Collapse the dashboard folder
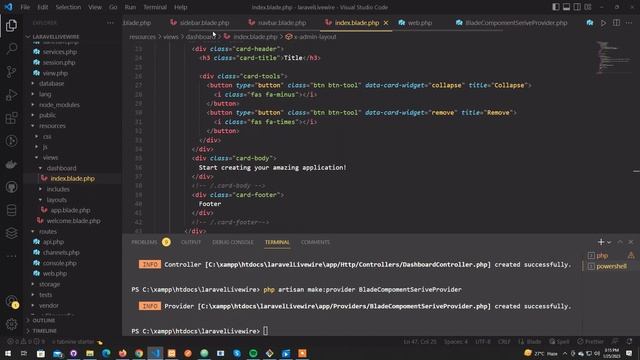640x360 pixels. [x=61, y=168]
